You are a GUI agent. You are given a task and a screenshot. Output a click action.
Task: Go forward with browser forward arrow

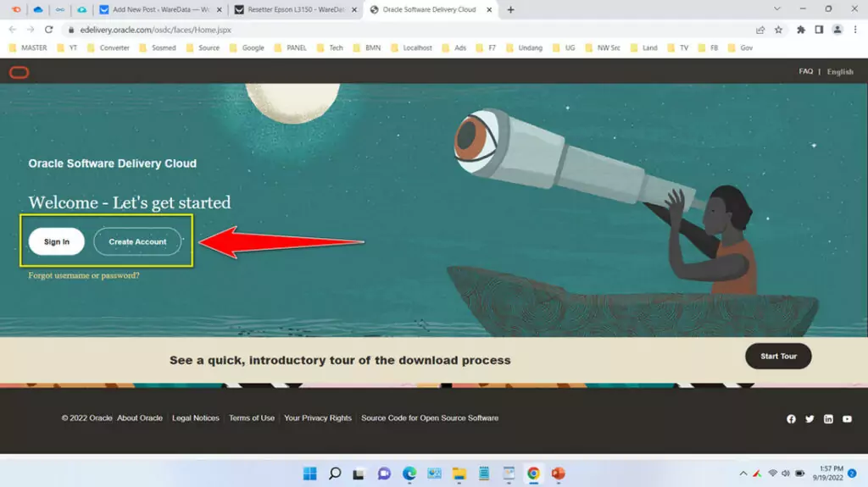pos(31,30)
